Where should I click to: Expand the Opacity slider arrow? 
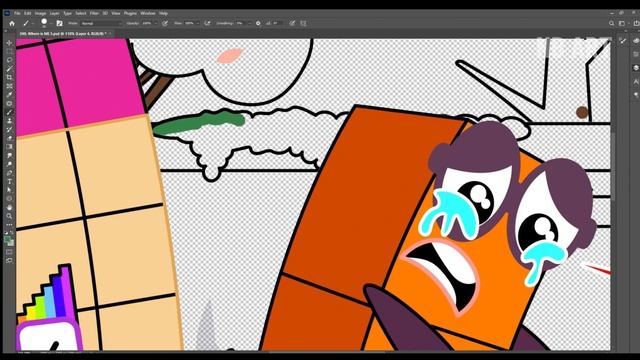point(156,23)
